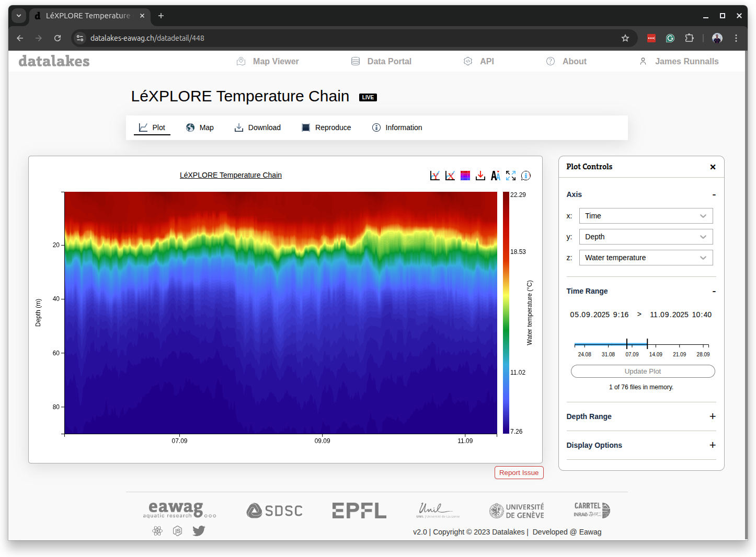Click the address bar URL
756x557 pixels.
[x=147, y=38]
